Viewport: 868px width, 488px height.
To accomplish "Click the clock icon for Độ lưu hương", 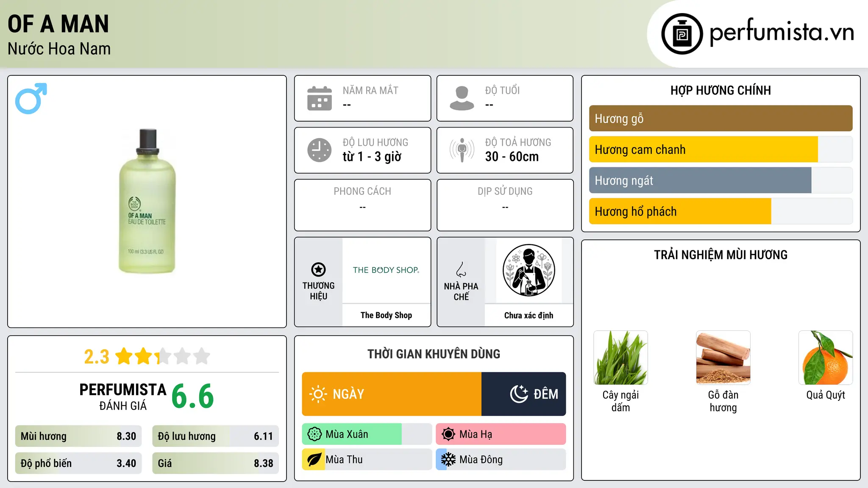I will pyautogui.click(x=320, y=150).
